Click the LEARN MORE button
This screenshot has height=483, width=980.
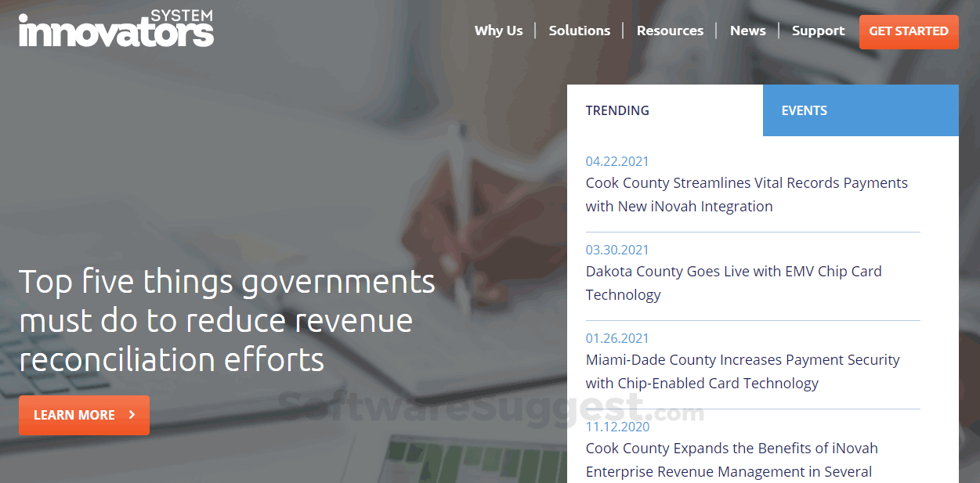click(84, 415)
